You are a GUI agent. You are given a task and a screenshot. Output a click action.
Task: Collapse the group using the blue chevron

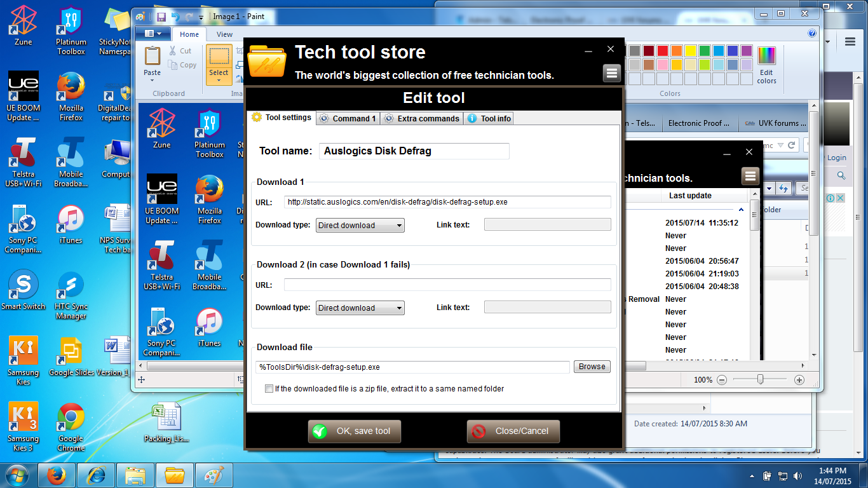740,210
